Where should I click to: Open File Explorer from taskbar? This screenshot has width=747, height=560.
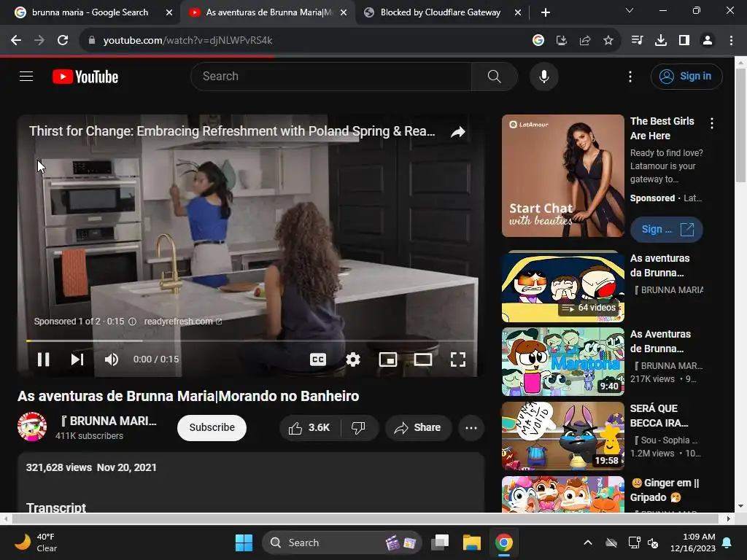pos(472,542)
